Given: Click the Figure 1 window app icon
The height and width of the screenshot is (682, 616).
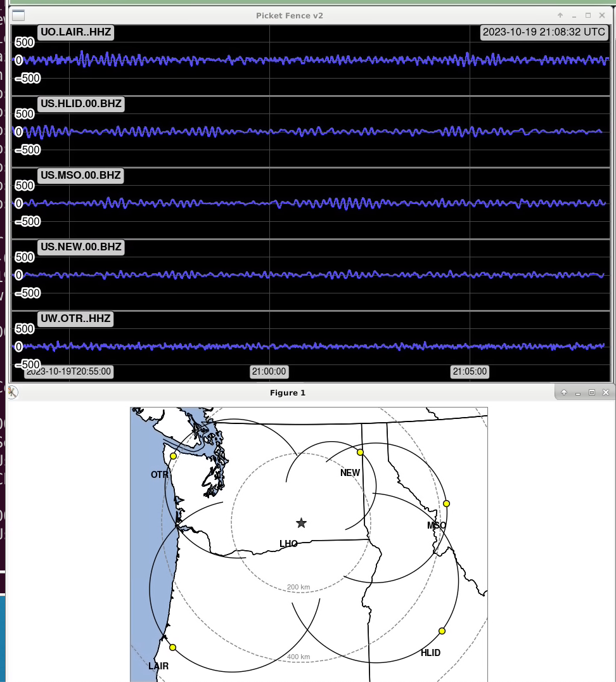Looking at the screenshot, I should click(11, 392).
